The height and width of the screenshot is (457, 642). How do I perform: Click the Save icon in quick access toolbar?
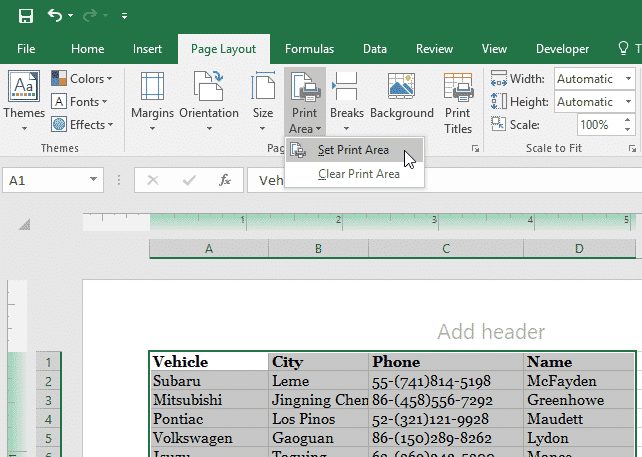click(25, 16)
